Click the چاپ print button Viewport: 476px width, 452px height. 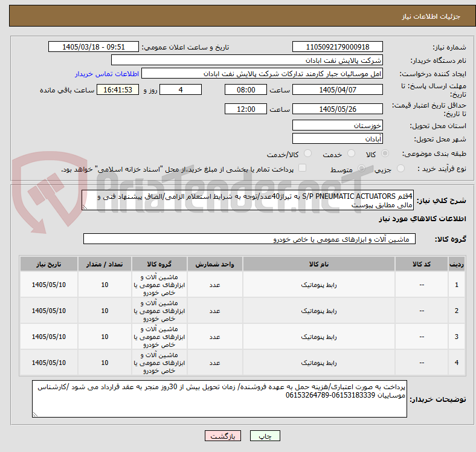click(x=265, y=436)
